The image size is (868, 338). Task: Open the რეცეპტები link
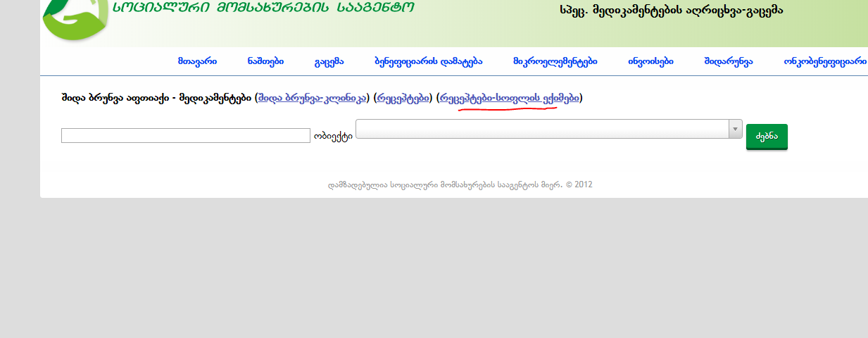pos(403,99)
